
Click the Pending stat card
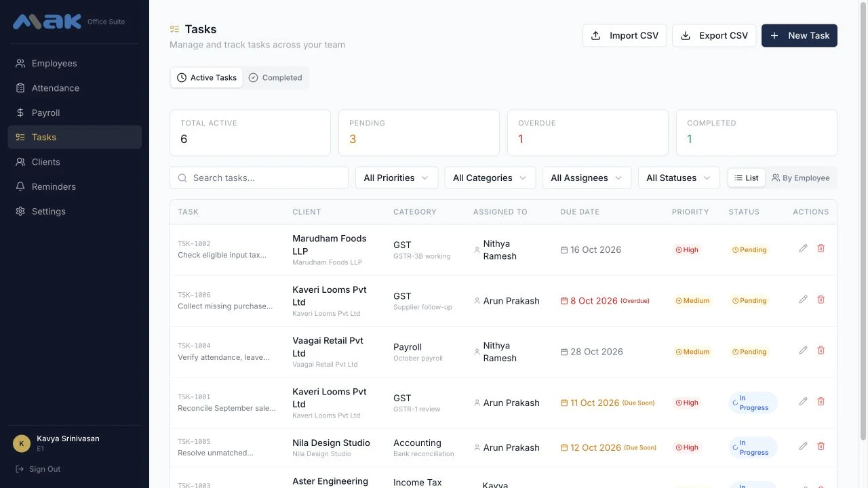[419, 133]
